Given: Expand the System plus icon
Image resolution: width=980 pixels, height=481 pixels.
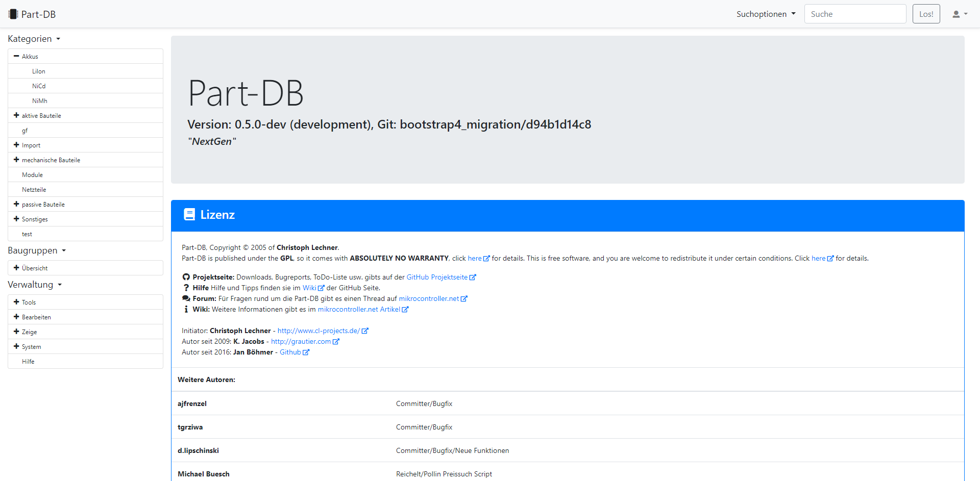Looking at the screenshot, I should coord(16,346).
